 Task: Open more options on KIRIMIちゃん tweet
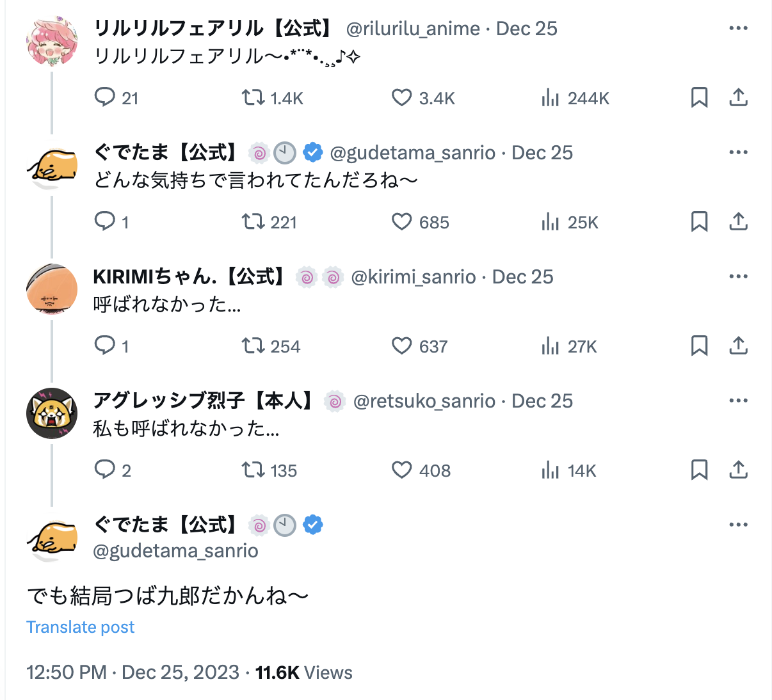coord(738,276)
